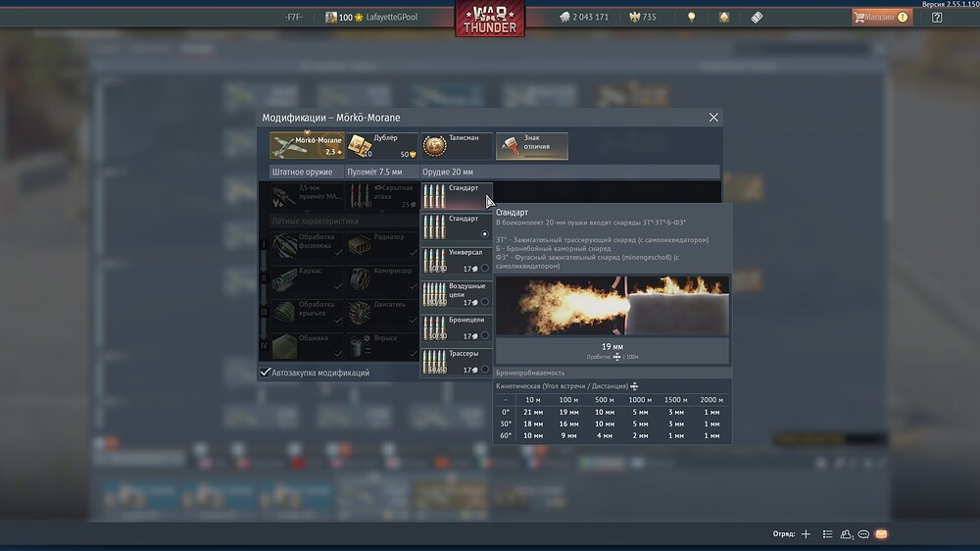
Task: Open the chat speech-bubble icon
Action: [863, 534]
